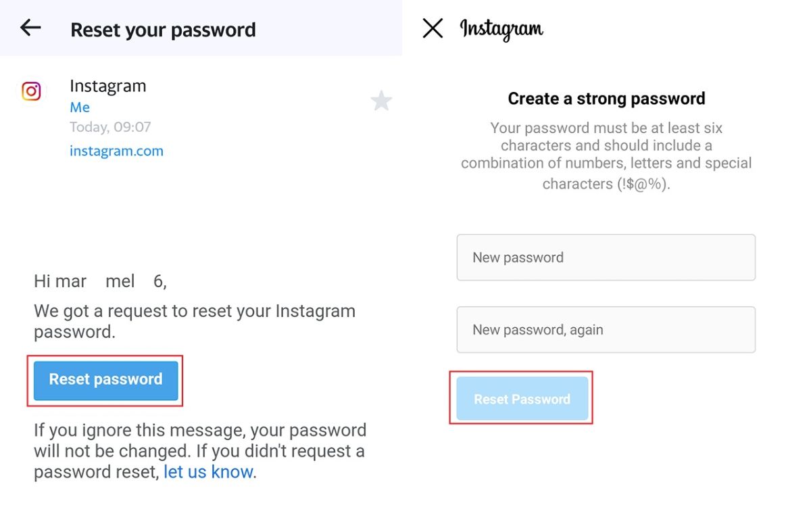Viewport: 811px width, 532px height.
Task: Click the "We got a request" message text
Action: pos(195,322)
